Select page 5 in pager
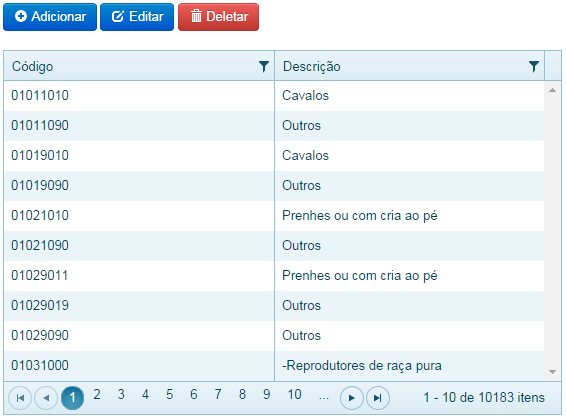 pos(169,394)
